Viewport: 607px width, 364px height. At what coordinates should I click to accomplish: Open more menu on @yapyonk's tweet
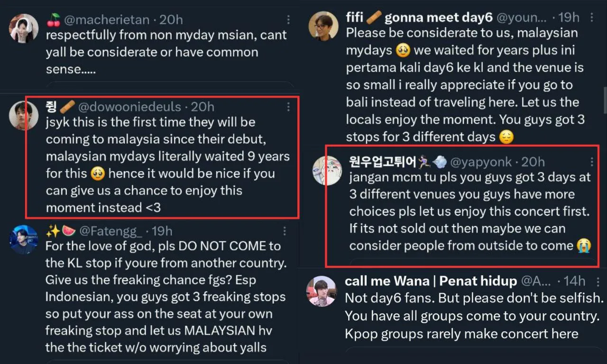(x=591, y=162)
